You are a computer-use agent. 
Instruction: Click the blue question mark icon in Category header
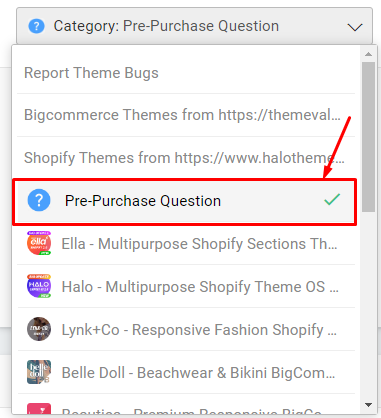pyautogui.click(x=36, y=26)
